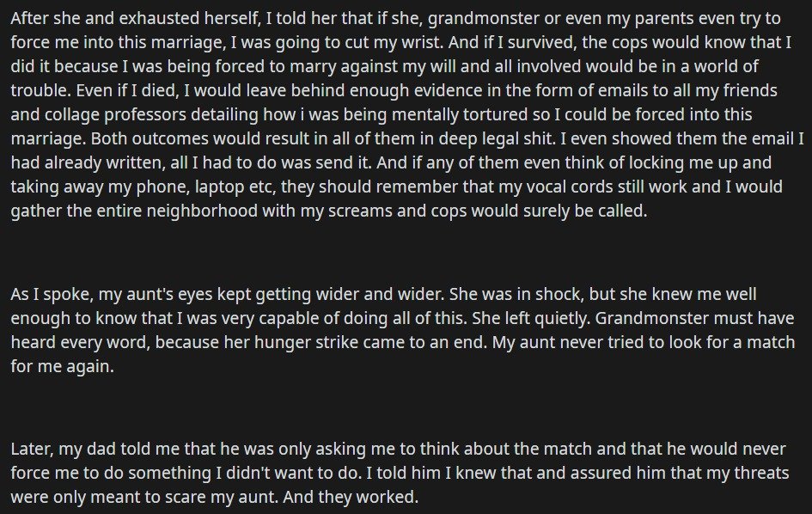Viewport: 812px width, 514px height.
Task: Click the word "screams" in the last line of the first paragraph
Action: point(360,211)
